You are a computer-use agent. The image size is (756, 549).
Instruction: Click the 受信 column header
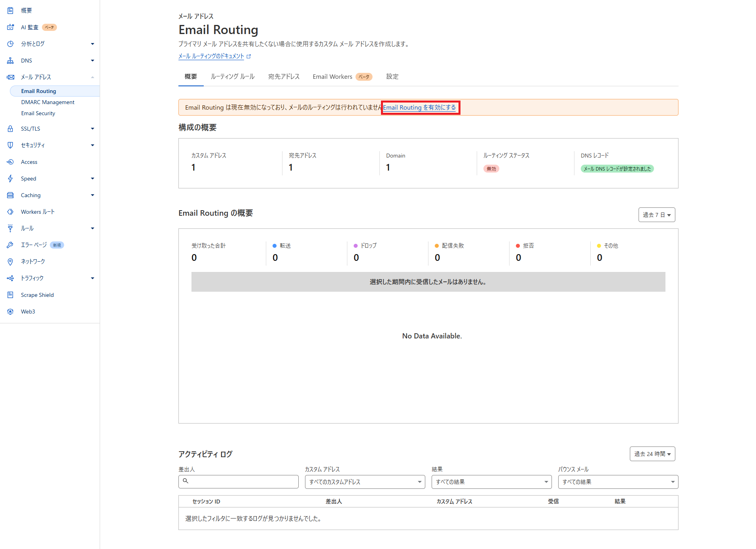553,502
